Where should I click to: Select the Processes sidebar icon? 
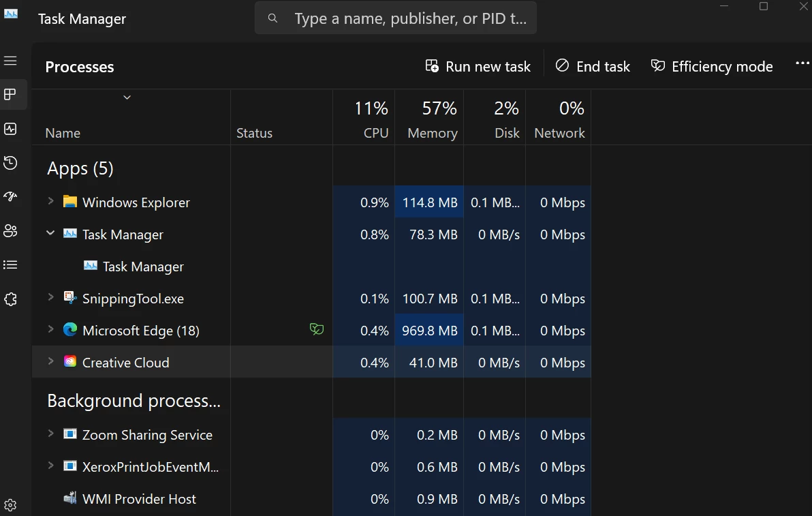(10, 94)
